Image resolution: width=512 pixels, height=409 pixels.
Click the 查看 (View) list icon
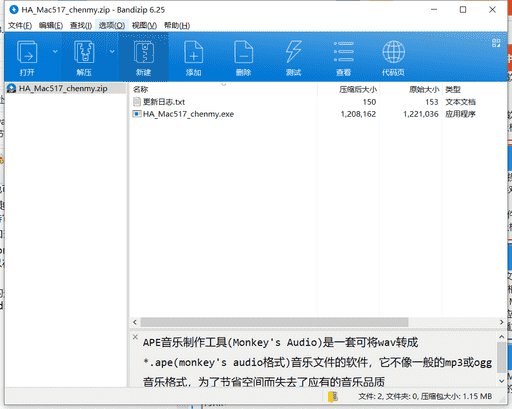pos(343,52)
